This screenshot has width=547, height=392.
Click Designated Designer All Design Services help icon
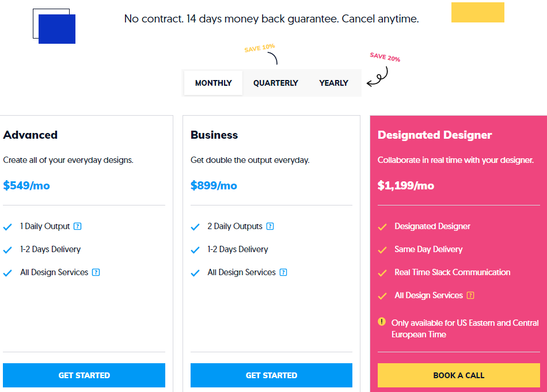coord(470,295)
